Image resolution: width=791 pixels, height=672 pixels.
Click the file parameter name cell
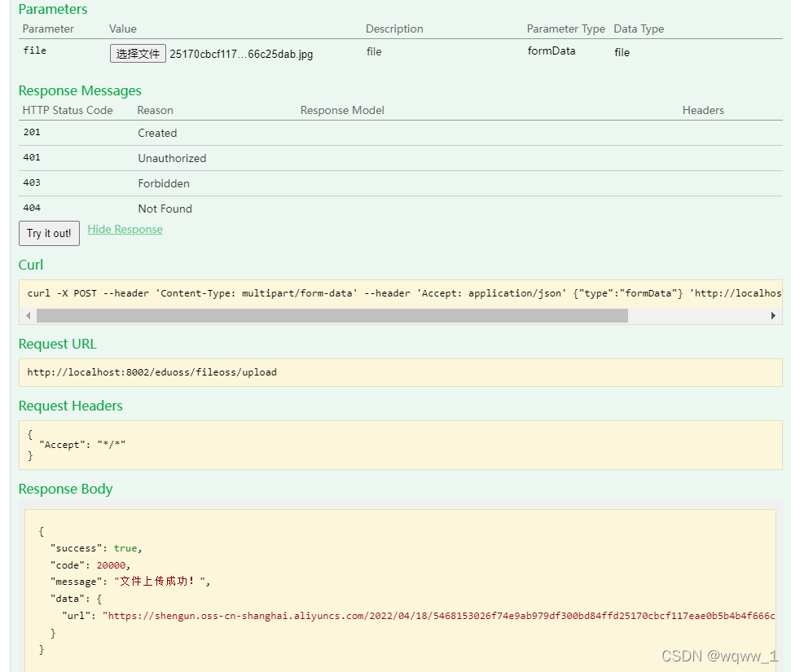35,51
